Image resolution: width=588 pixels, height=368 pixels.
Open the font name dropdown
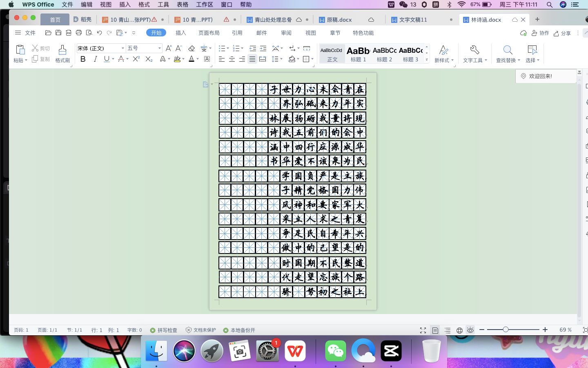[x=122, y=48]
